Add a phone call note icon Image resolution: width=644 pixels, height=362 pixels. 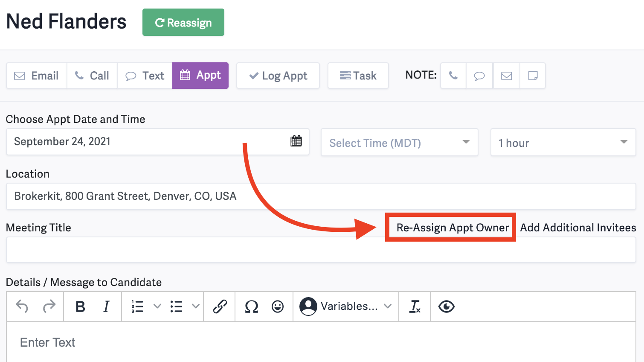tap(453, 76)
